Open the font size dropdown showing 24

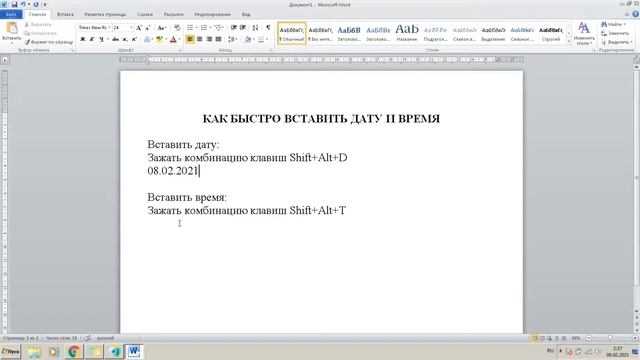[131, 28]
